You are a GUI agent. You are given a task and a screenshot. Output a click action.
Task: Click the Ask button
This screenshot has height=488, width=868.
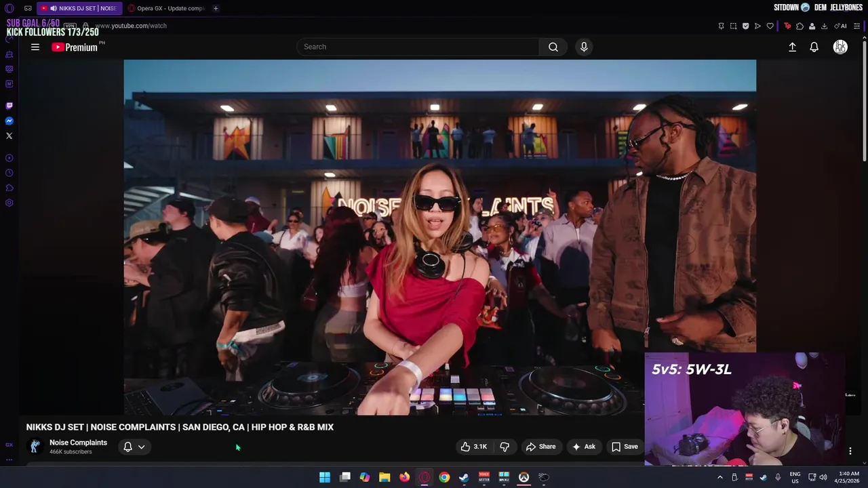point(584,447)
